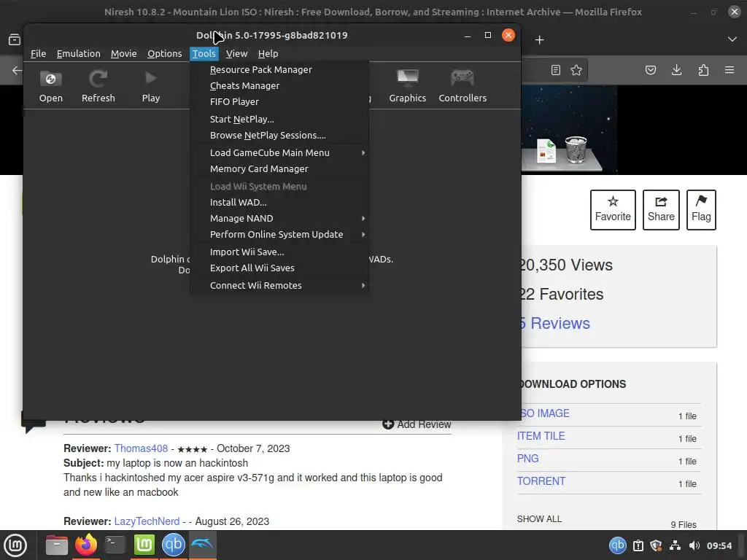Click the Favorite button on archive page
747x560 pixels.
coord(613,209)
